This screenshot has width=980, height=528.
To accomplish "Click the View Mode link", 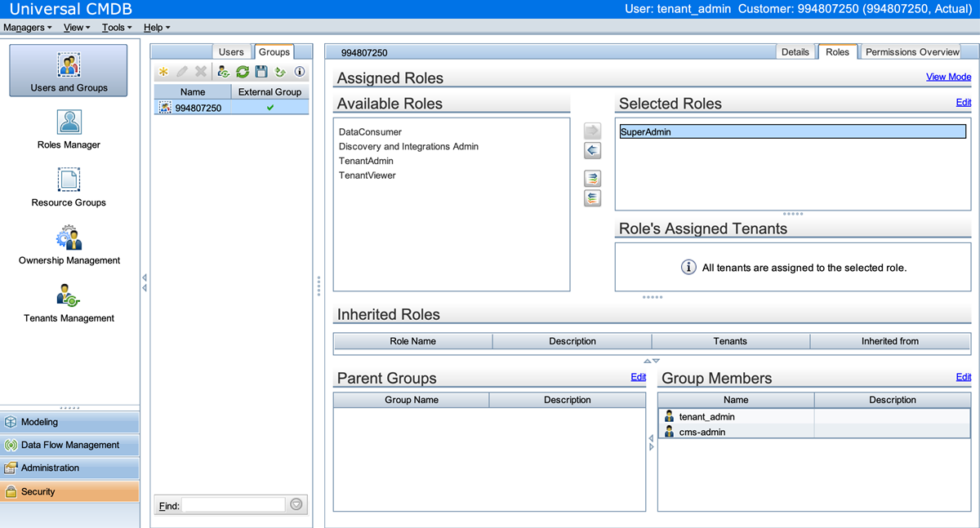I will click(948, 76).
